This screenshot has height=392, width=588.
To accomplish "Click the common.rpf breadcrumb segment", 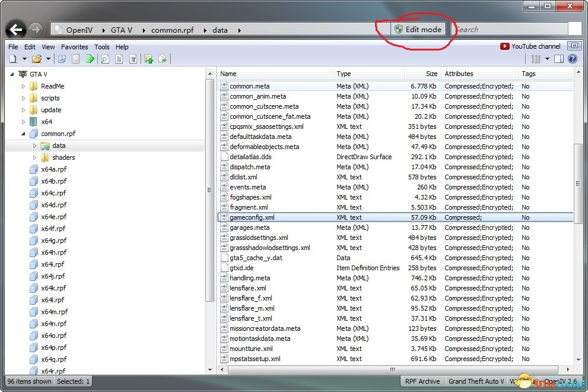I will 172,30.
